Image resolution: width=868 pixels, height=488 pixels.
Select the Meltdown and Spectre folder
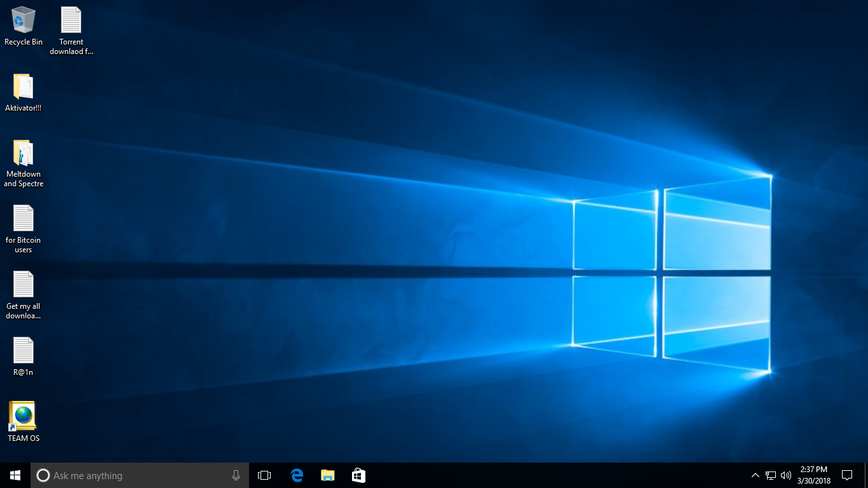(x=24, y=163)
